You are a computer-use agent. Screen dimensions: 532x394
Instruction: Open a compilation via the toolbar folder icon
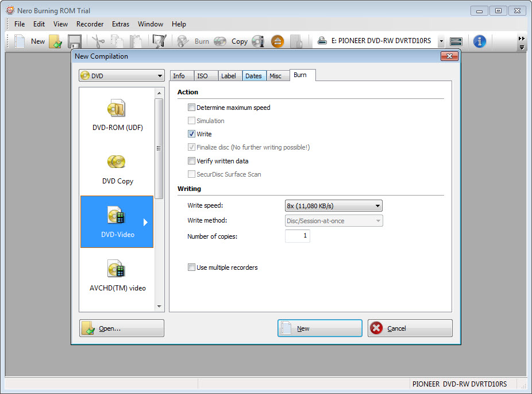tap(55, 41)
